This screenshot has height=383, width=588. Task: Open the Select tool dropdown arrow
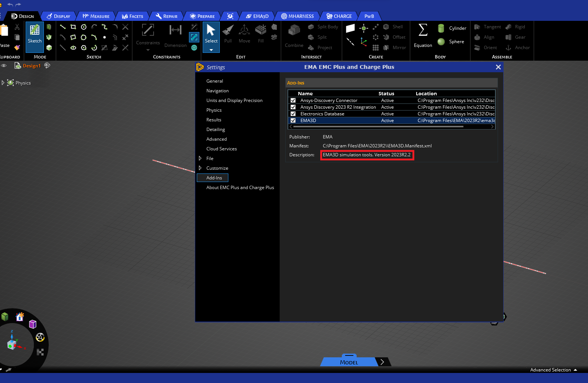[211, 50]
